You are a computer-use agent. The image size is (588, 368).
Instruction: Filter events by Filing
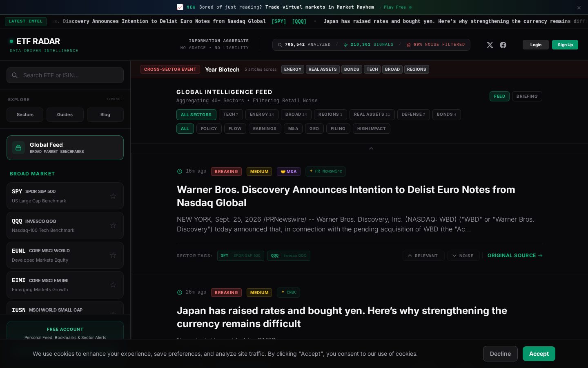click(338, 129)
